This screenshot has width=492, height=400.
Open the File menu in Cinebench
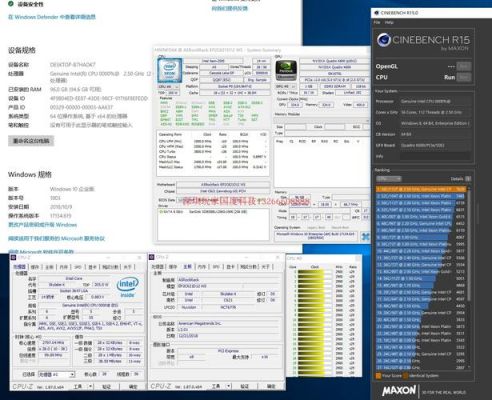377,22
